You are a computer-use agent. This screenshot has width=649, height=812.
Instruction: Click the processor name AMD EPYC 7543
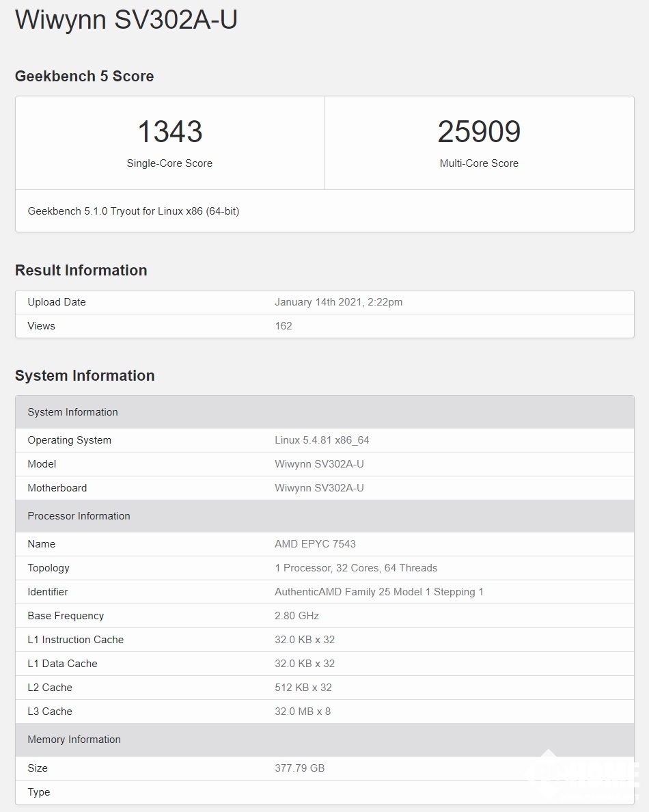click(315, 544)
